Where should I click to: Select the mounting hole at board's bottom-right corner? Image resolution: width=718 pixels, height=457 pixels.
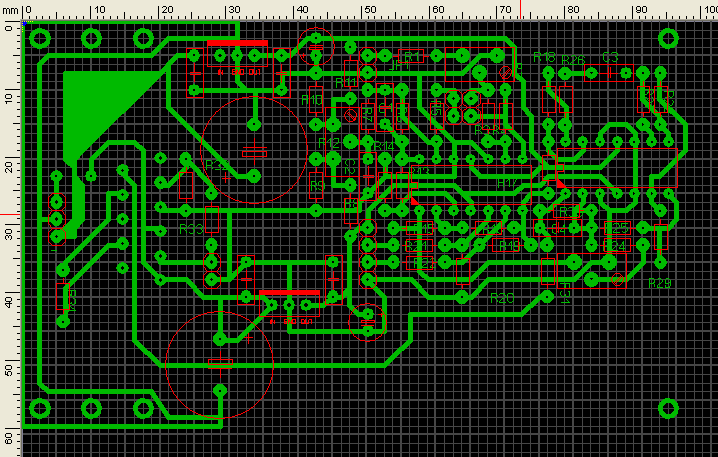(x=668, y=408)
